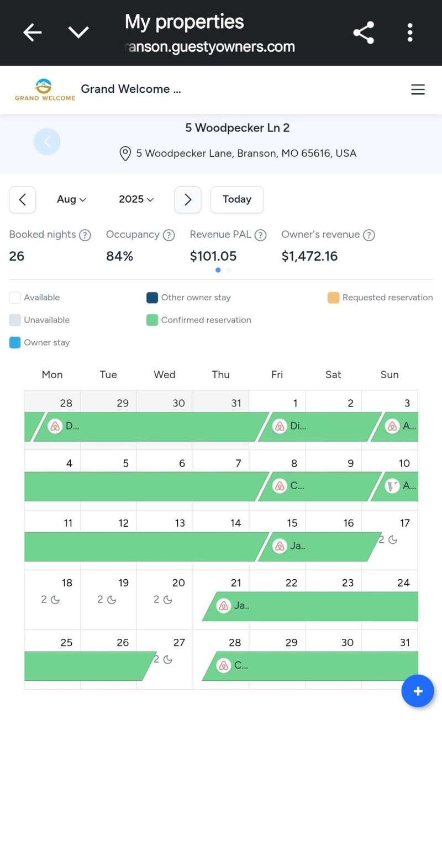The width and height of the screenshot is (442, 868).
Task: Click the Today button
Action: click(236, 199)
